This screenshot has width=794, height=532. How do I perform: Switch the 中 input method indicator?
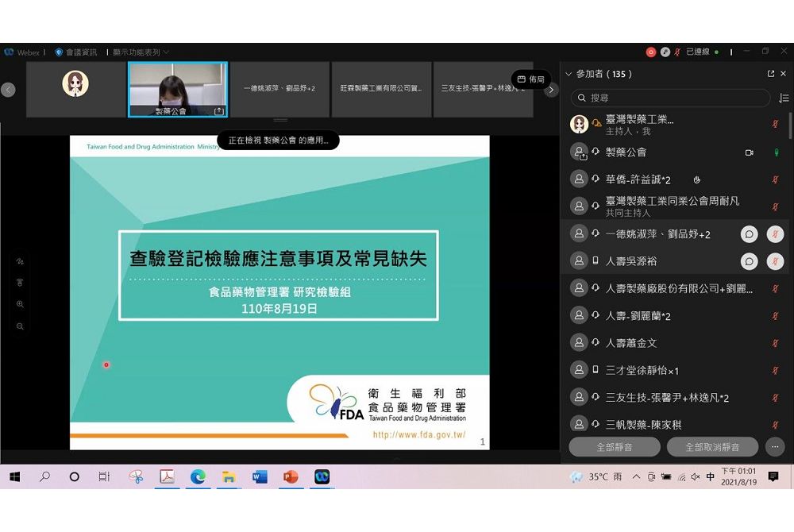(711, 477)
